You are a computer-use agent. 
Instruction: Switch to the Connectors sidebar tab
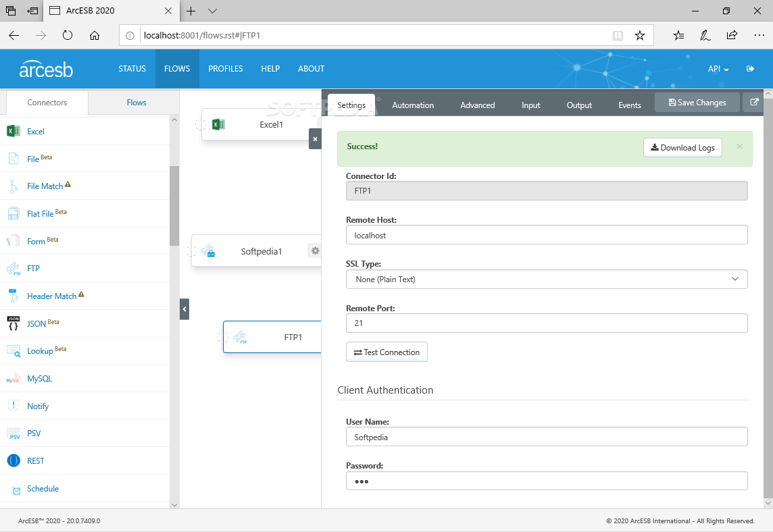tap(47, 103)
